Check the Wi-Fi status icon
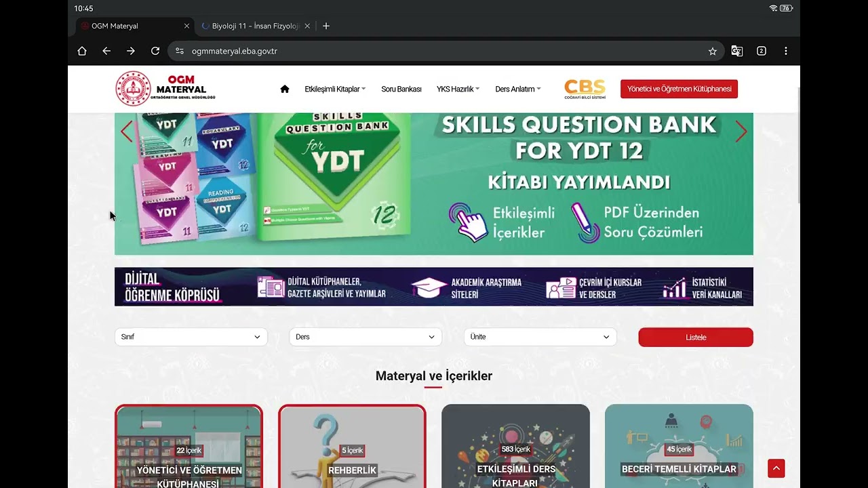Screen dimensions: 868x488 [773, 8]
